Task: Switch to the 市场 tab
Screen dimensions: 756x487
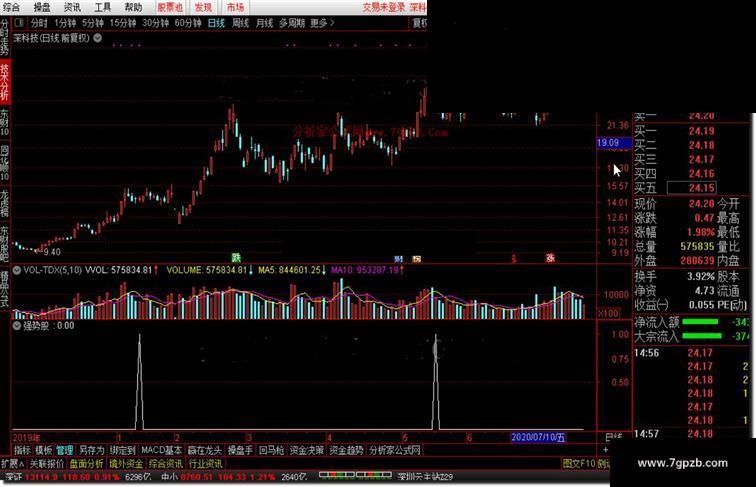Action: coord(235,7)
